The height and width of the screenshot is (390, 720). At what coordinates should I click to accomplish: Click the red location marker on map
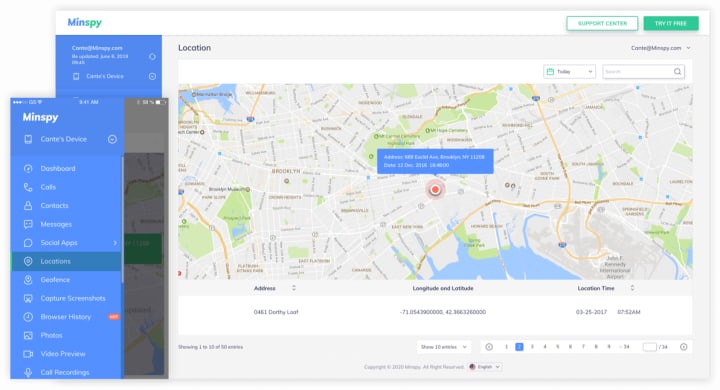[435, 189]
